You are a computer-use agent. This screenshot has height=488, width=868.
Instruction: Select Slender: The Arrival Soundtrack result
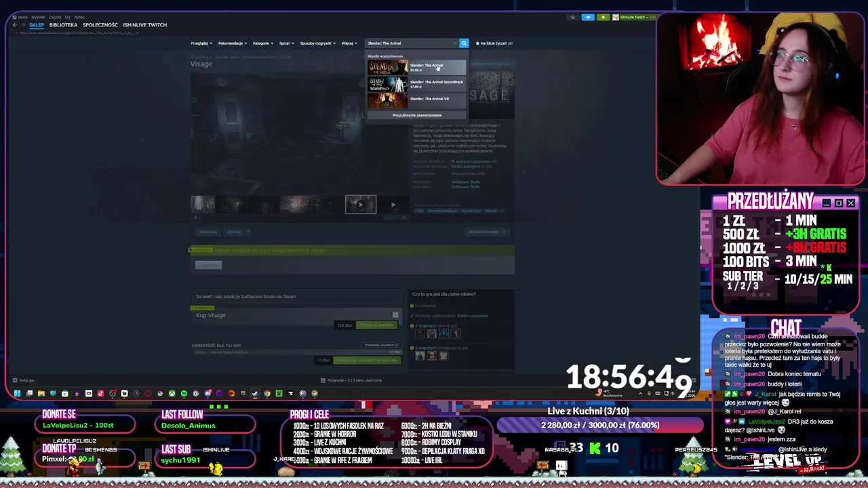[x=416, y=84]
